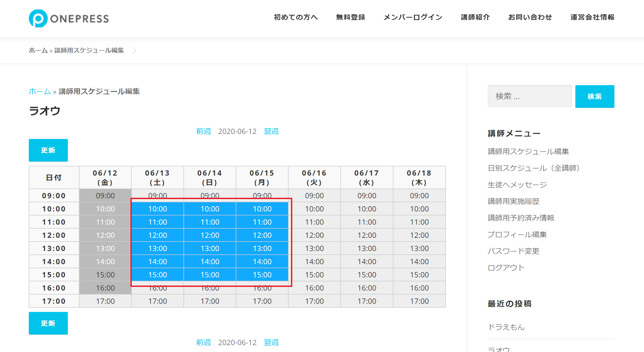The height and width of the screenshot is (352, 644).
Task: Toggle the 10:00 slot on 06/13 (土)
Action: pyautogui.click(x=158, y=209)
